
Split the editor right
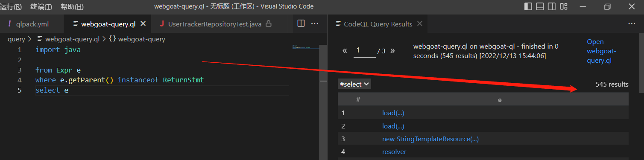[301, 23]
